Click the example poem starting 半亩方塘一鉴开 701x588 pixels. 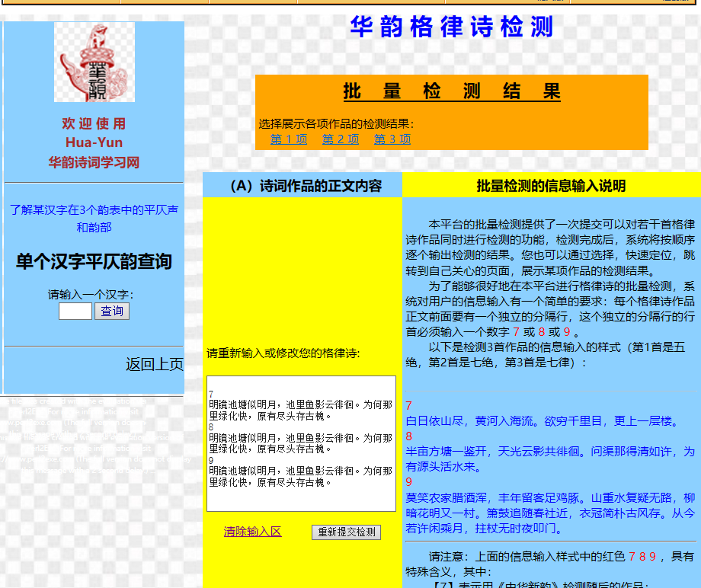[549, 459]
